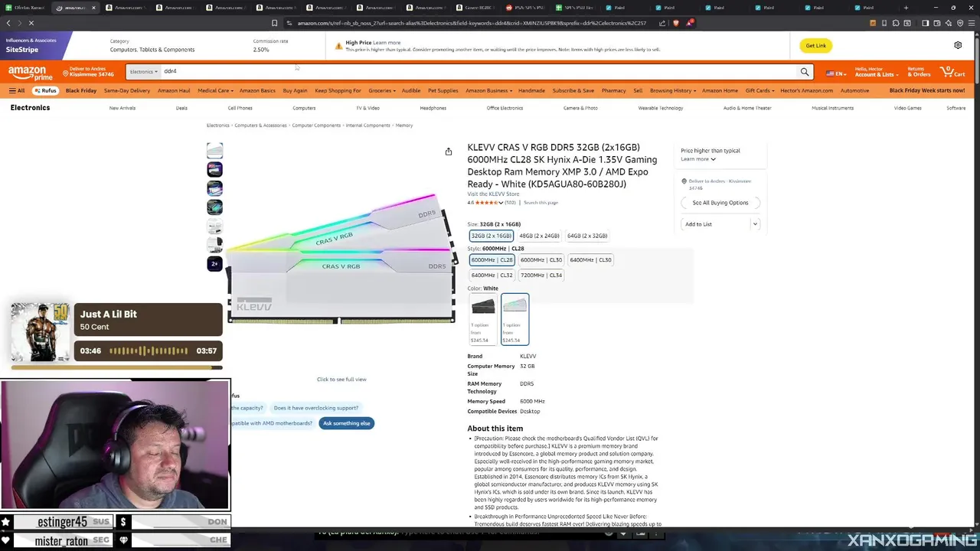
Task: Open SiteStripe settings gear
Action: [x=958, y=45]
